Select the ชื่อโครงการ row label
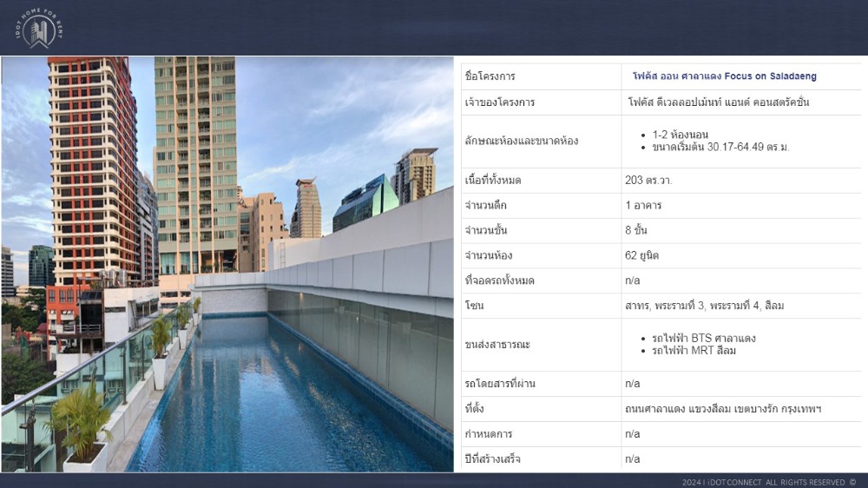The height and width of the screenshot is (488, 868). (x=490, y=76)
